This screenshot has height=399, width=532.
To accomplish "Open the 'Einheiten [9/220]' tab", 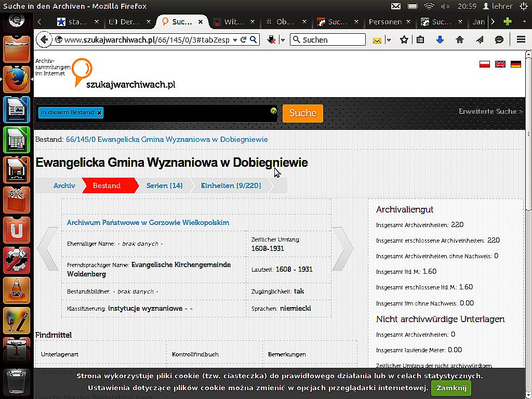I will [x=231, y=185].
